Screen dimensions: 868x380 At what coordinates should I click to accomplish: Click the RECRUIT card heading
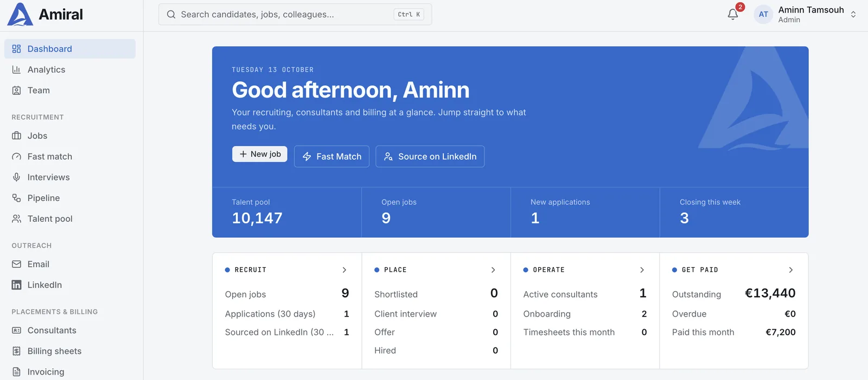(x=251, y=270)
